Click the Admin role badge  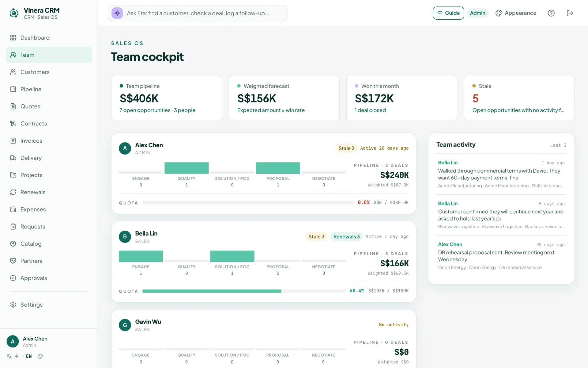(x=477, y=13)
